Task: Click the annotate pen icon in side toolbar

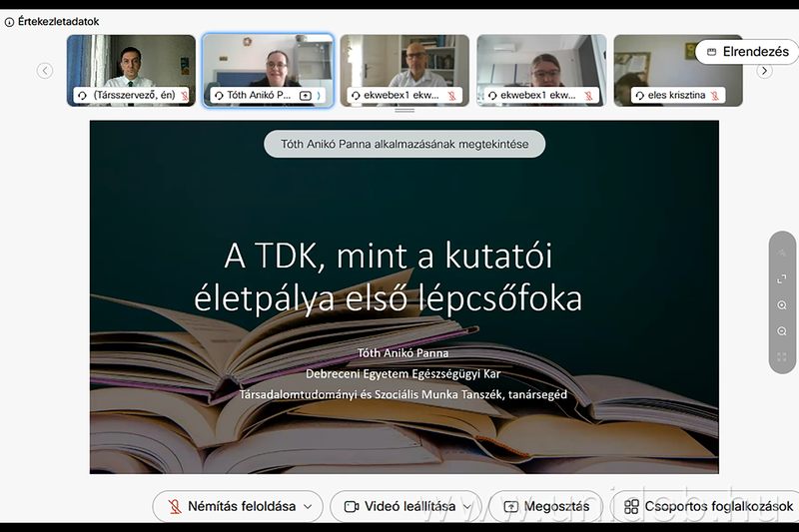Action: click(782, 253)
